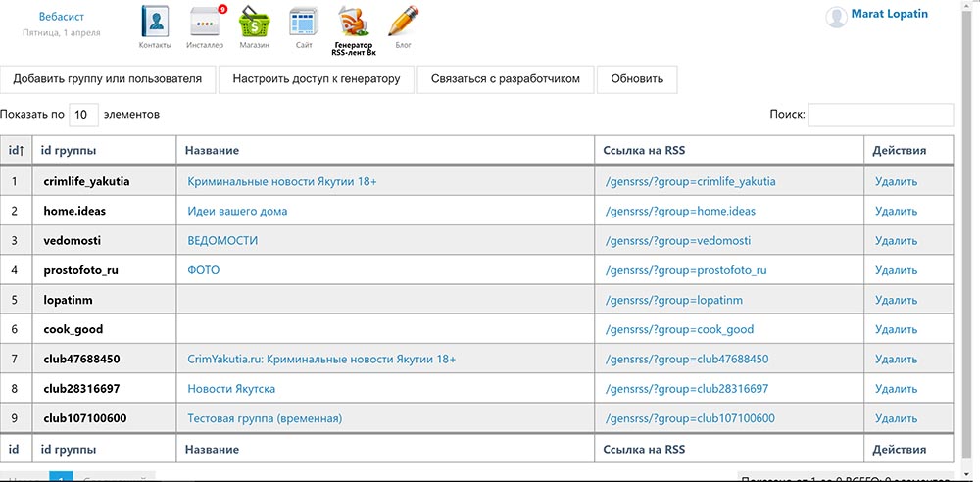Image resolution: width=980 pixels, height=482 pixels.
Task: Click the Добавить группу или пользователя button
Action: pyautogui.click(x=108, y=79)
